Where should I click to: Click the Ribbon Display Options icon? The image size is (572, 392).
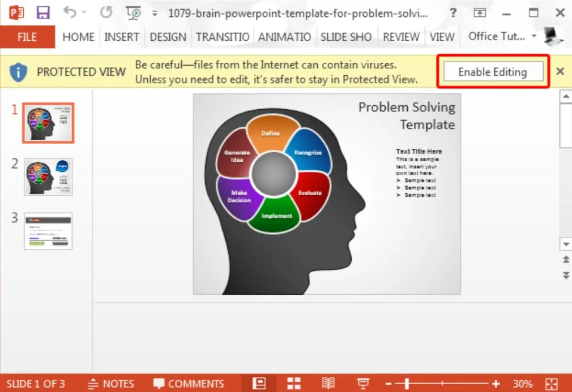(480, 13)
